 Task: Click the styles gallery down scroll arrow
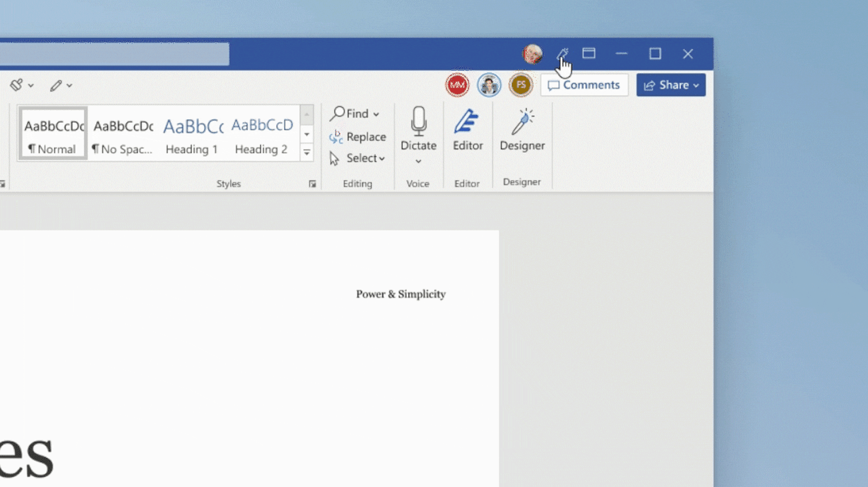point(306,134)
